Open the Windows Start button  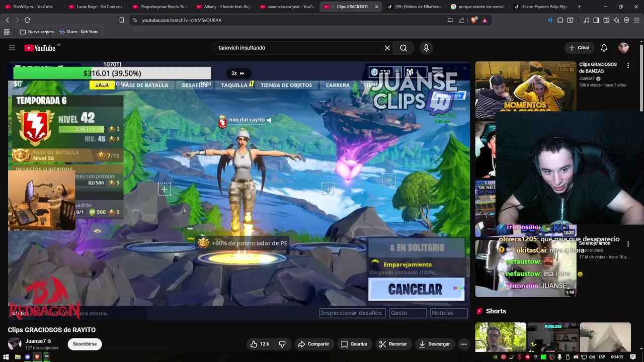coord(6,357)
